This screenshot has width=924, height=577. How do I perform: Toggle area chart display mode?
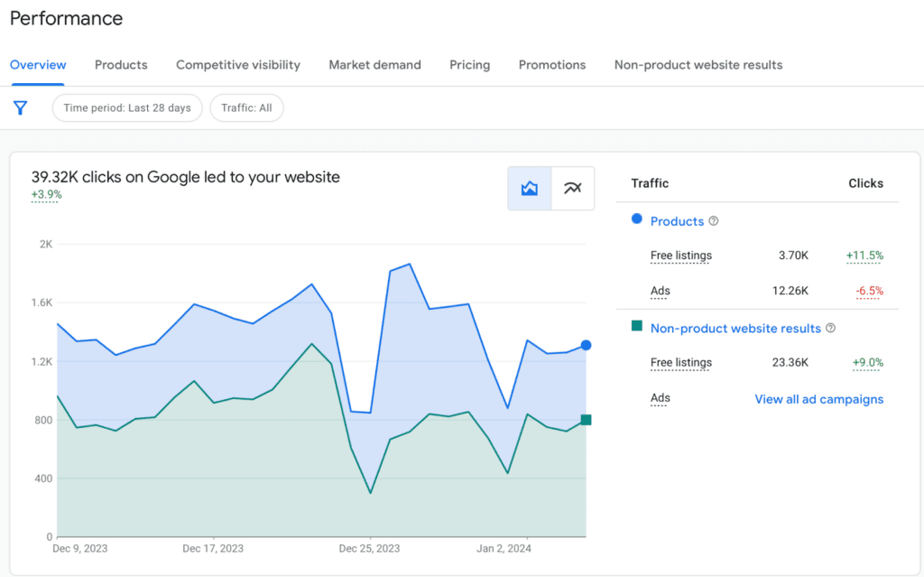tap(529, 188)
